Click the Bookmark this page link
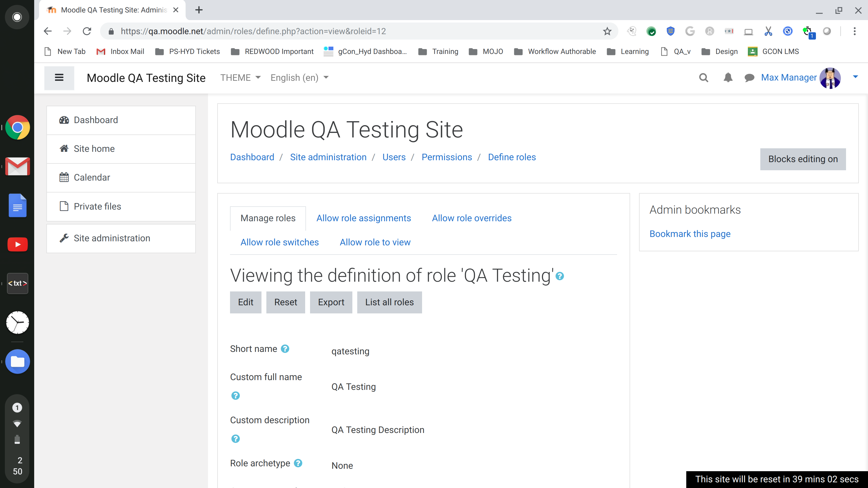868x488 pixels. coord(690,234)
